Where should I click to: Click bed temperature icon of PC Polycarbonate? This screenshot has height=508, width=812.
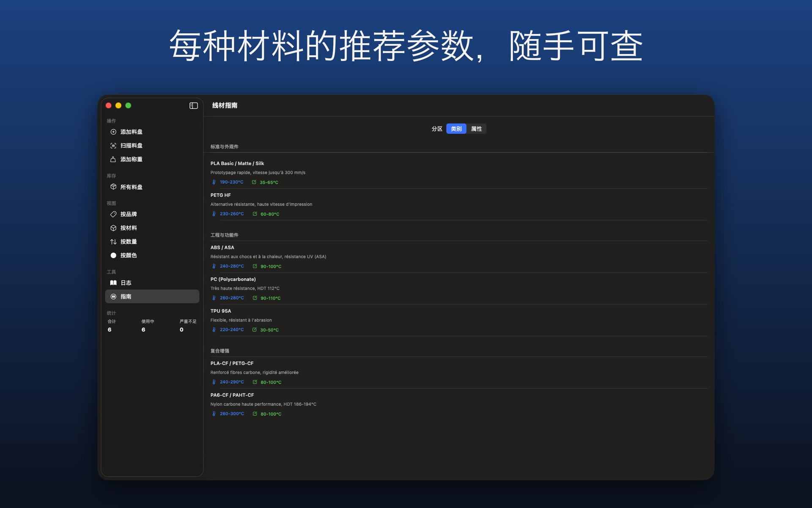click(x=255, y=298)
